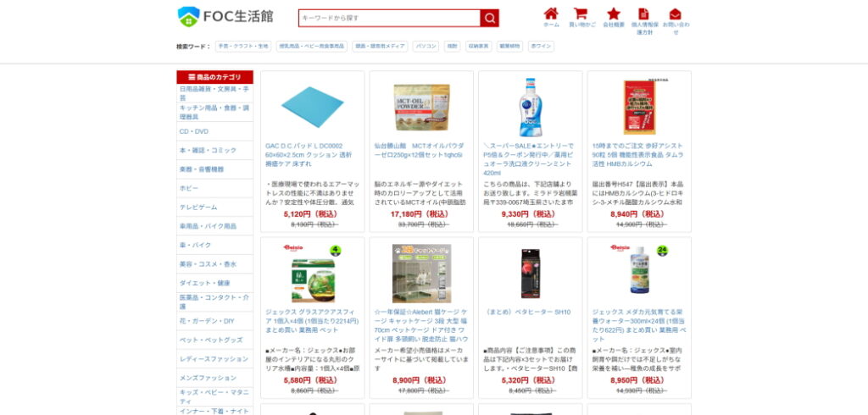Select the 収納家具 search tag
This screenshot has width=868, height=415.
click(478, 47)
